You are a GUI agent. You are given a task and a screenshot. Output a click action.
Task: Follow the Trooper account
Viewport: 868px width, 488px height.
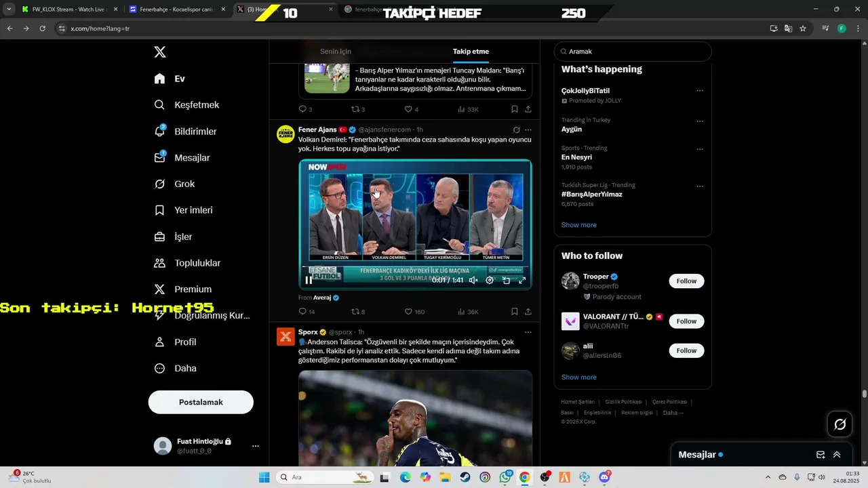tap(686, 281)
